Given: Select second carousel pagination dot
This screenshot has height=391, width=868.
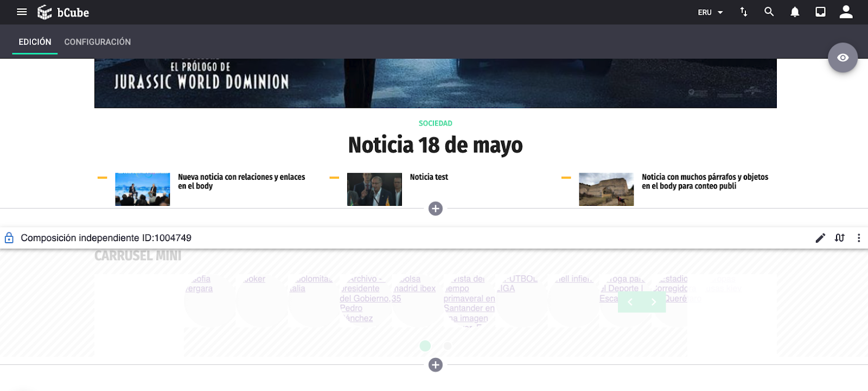Looking at the screenshot, I should tap(447, 346).
